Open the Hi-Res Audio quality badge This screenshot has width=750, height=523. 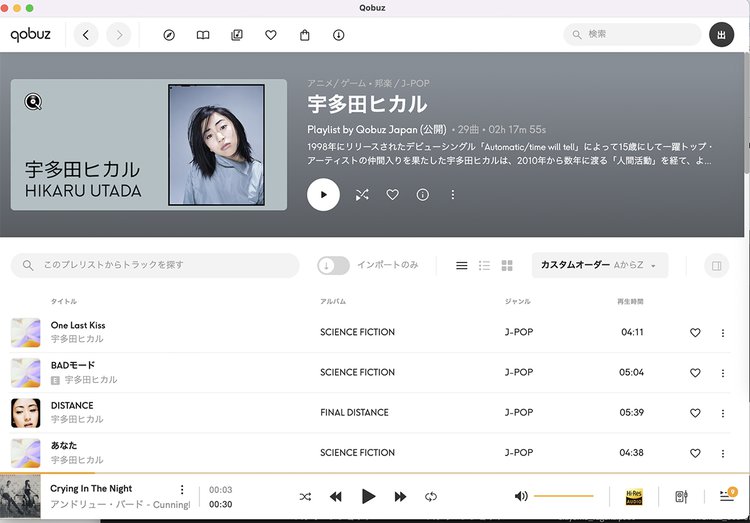click(x=634, y=497)
